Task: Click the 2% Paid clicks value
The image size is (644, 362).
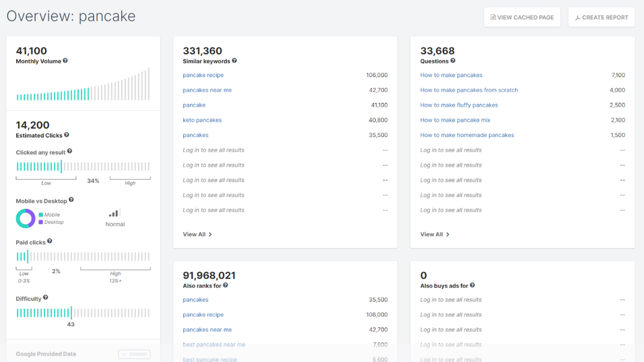Action: (56, 271)
